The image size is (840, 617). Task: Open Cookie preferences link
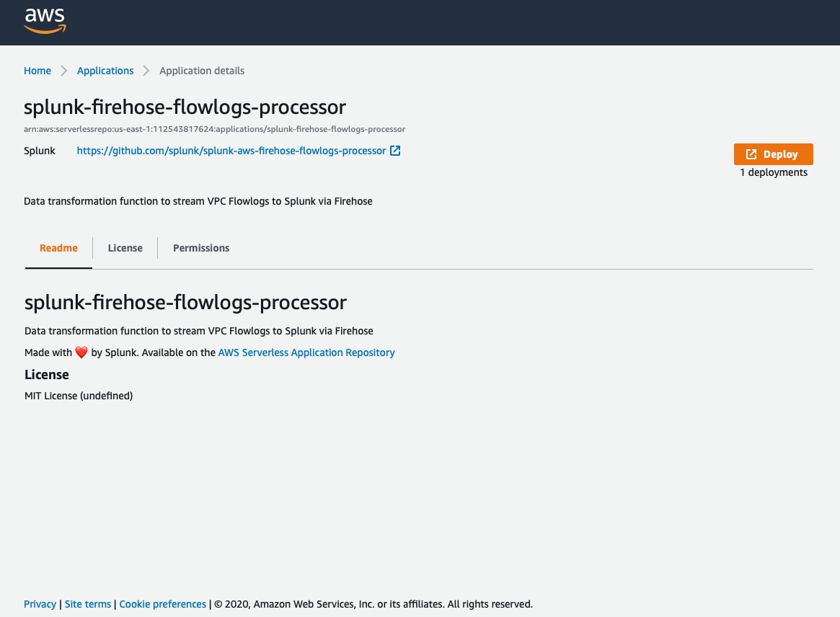click(x=162, y=604)
